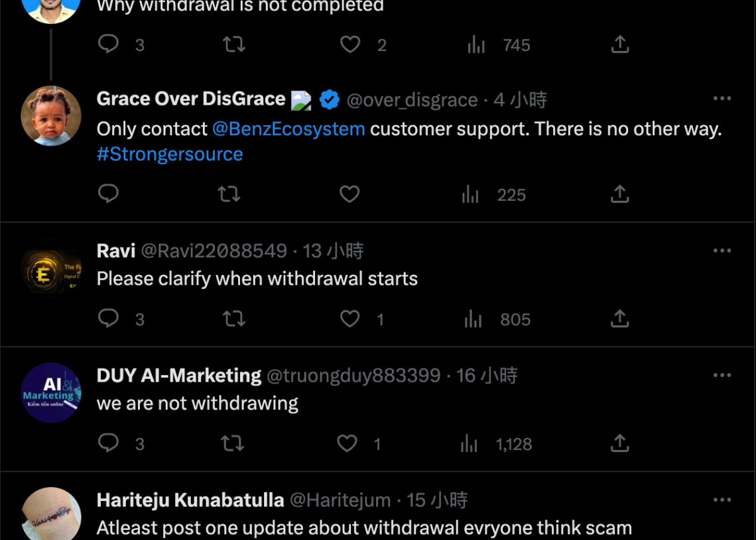
Task: Reply to Grace Over DisGrace's tweet
Action: click(108, 194)
